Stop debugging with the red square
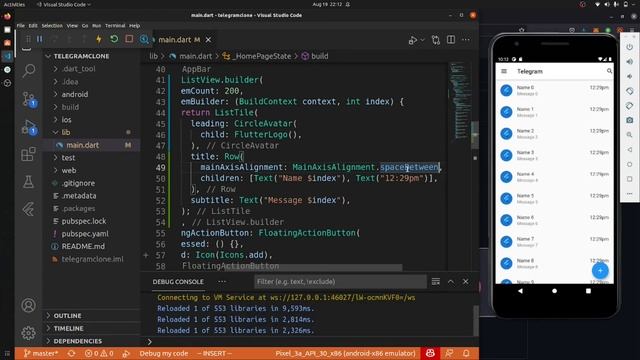 129,39
